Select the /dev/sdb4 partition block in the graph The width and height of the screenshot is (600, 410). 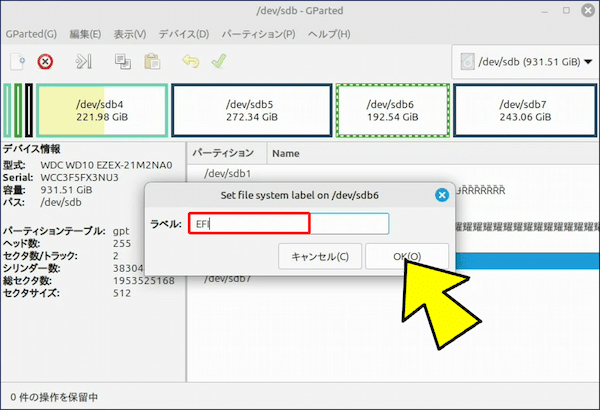click(100, 110)
